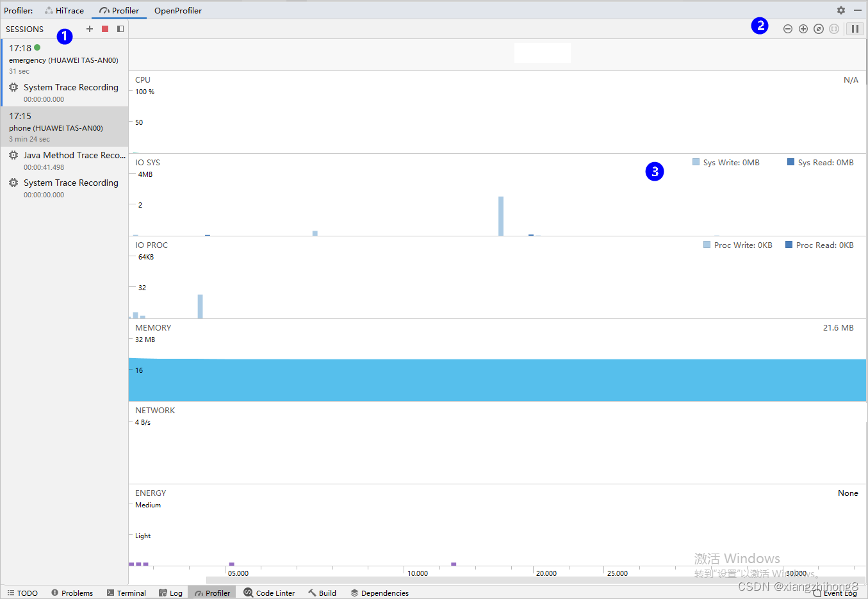Stop the recording using red square icon
The image size is (868, 599).
[x=104, y=29]
